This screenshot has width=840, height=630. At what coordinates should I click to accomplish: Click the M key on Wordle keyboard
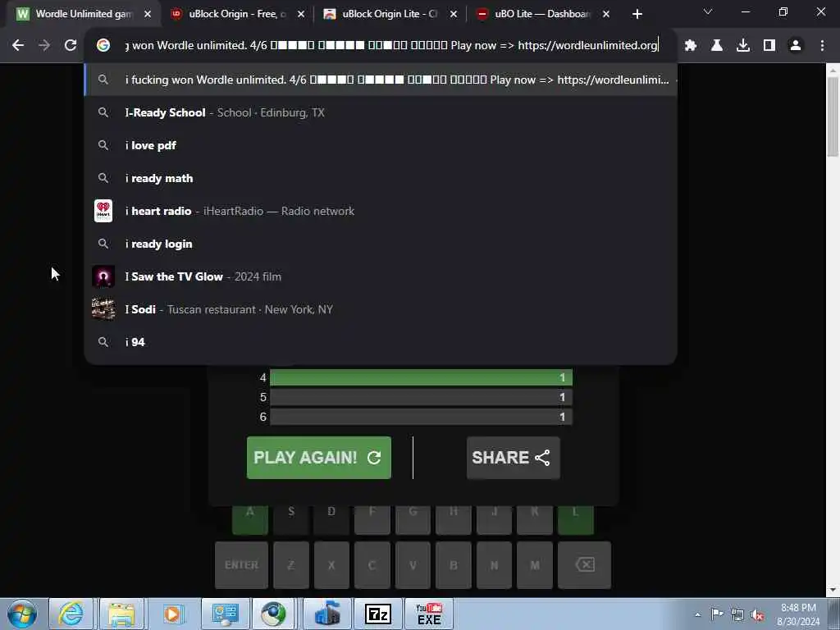click(x=535, y=565)
